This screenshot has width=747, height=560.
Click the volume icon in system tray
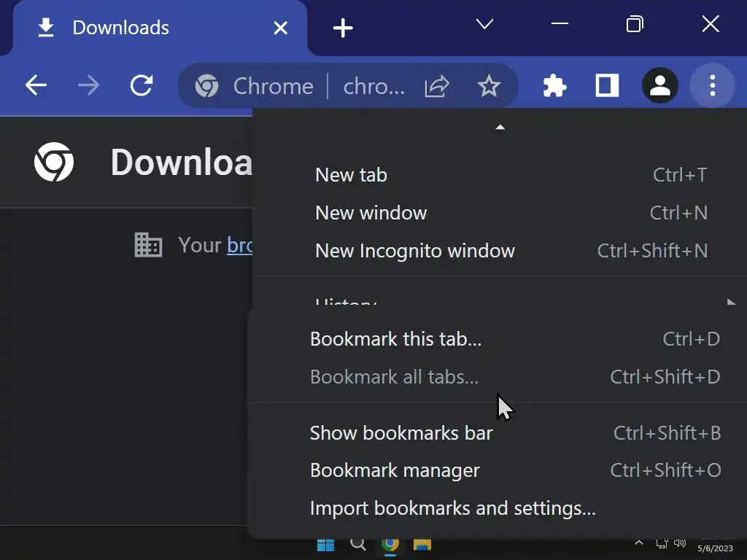tap(680, 542)
